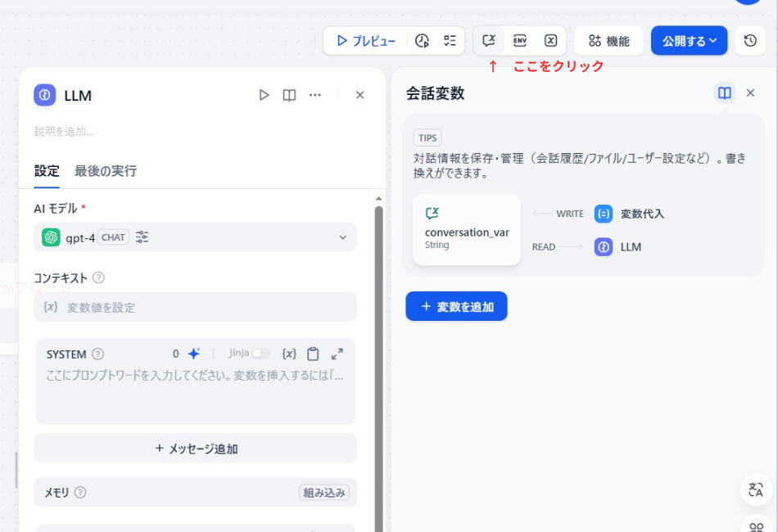Image resolution: width=778 pixels, height=532 pixels.
Task: Open the checklist icon in the top toolbar
Action: [x=449, y=40]
